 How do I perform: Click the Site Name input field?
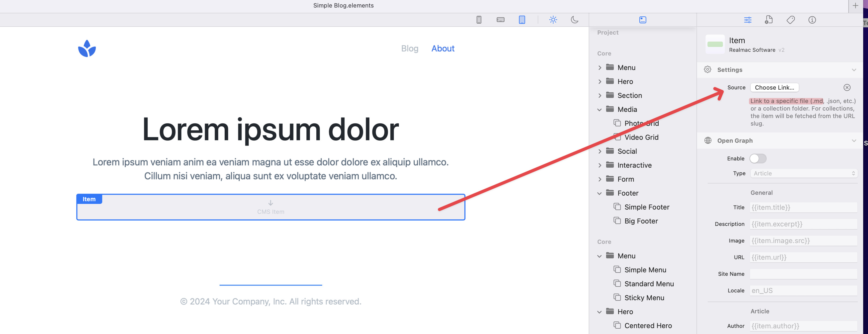[803, 274]
